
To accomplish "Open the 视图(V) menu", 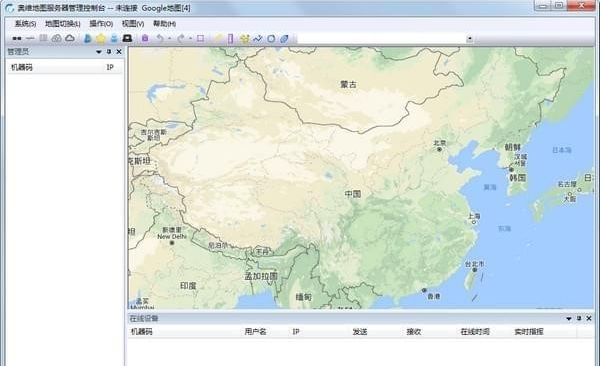I will coord(133,24).
